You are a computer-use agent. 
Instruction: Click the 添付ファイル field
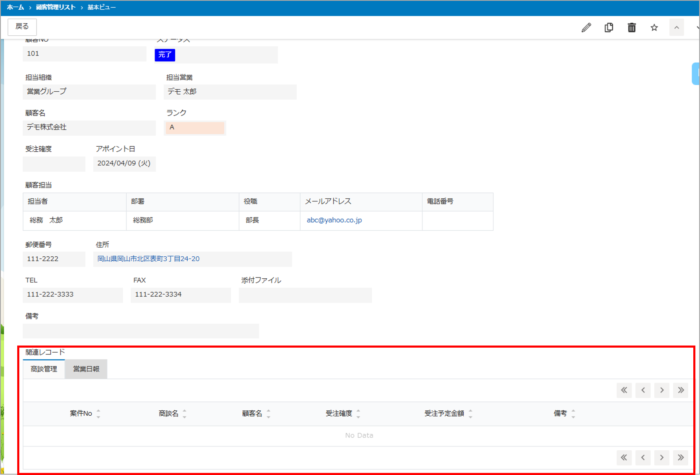305,295
